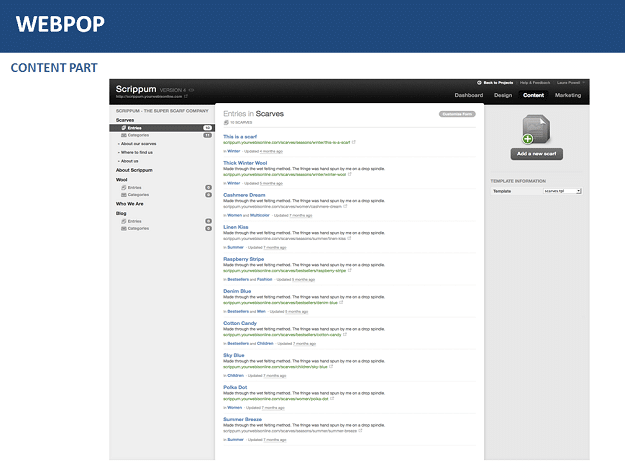This screenshot has width=625, height=467.
Task: Click the Add a new scarf button
Action: 537,154
